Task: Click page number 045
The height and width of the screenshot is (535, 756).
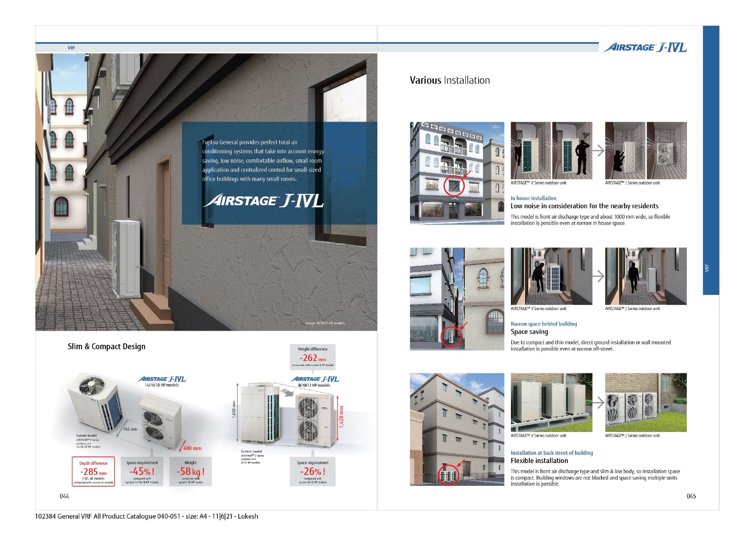Action: coord(691,496)
